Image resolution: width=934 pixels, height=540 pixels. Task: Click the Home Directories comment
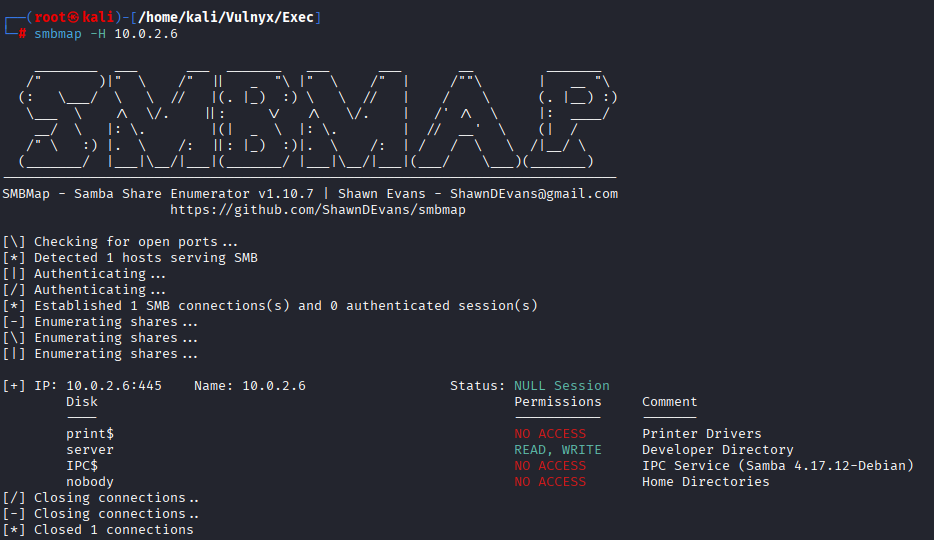[x=705, y=482]
